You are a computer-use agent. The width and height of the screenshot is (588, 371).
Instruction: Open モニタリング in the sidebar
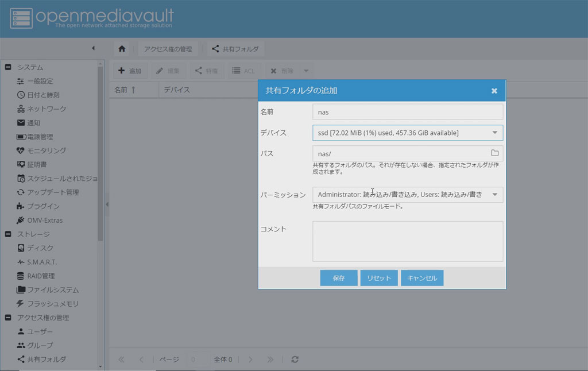pyautogui.click(x=47, y=150)
